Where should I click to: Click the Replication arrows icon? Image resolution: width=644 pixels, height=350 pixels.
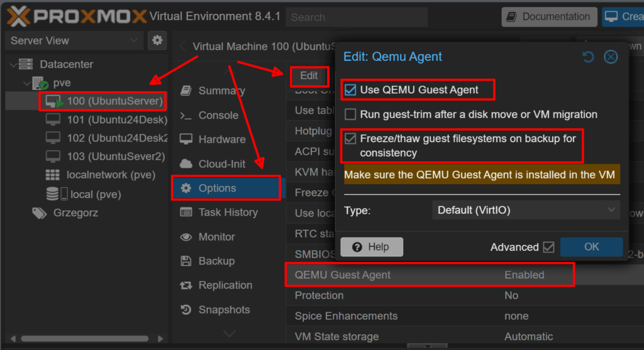(186, 285)
